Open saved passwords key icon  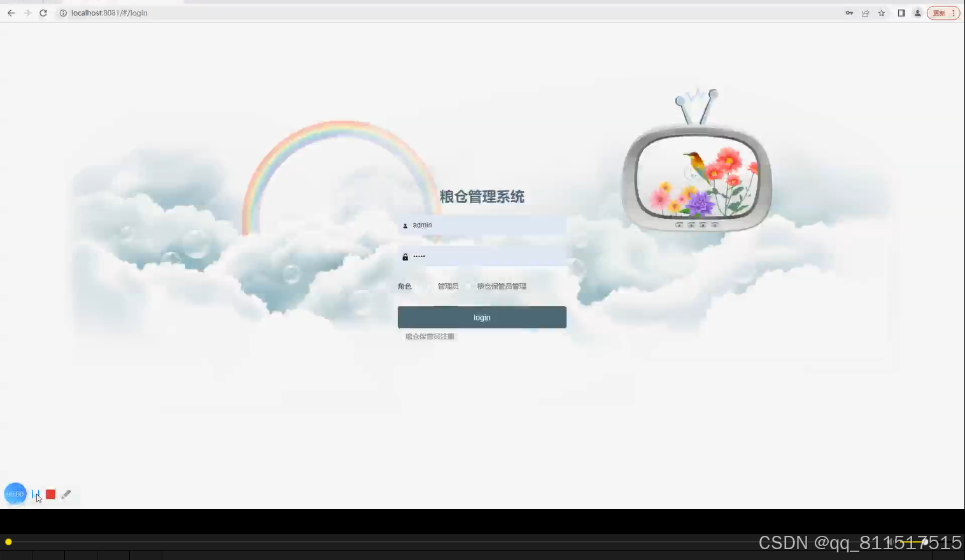coord(849,13)
